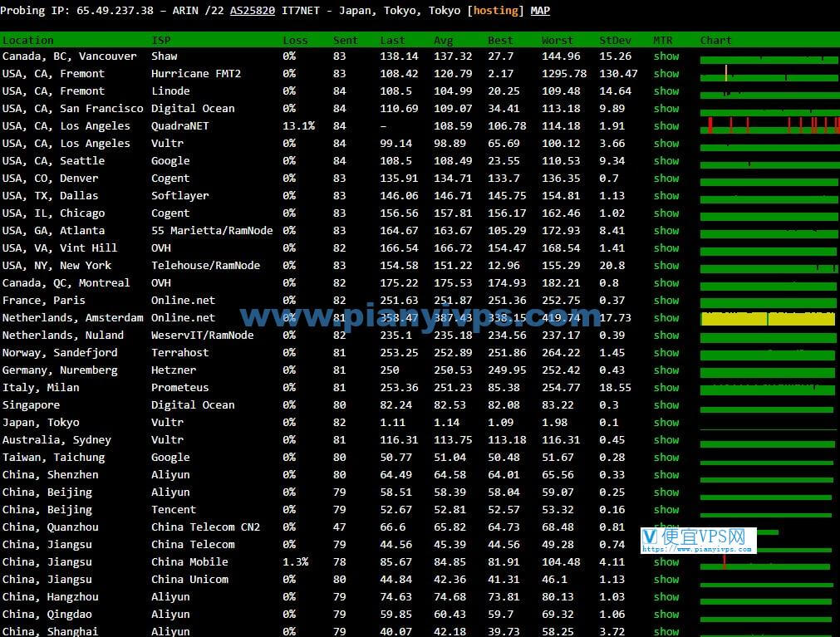Show MTR for Hangzhou Aliyun row
Viewport: 840px width, 637px height.
[666, 597]
